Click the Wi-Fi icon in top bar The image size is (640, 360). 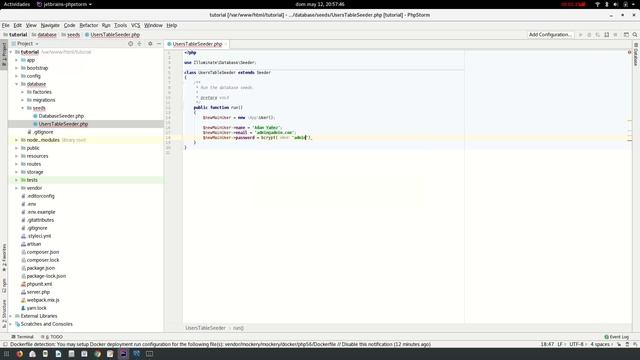pos(598,4)
